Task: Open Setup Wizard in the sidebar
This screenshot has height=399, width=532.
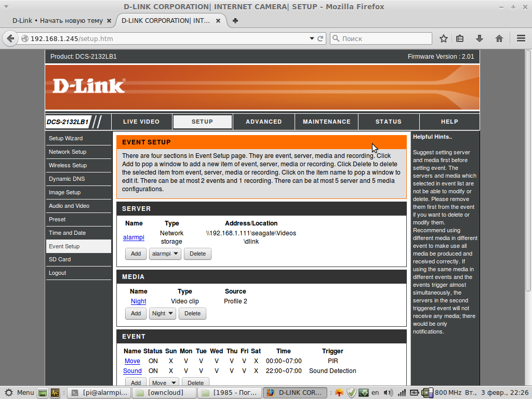Action: click(x=78, y=138)
